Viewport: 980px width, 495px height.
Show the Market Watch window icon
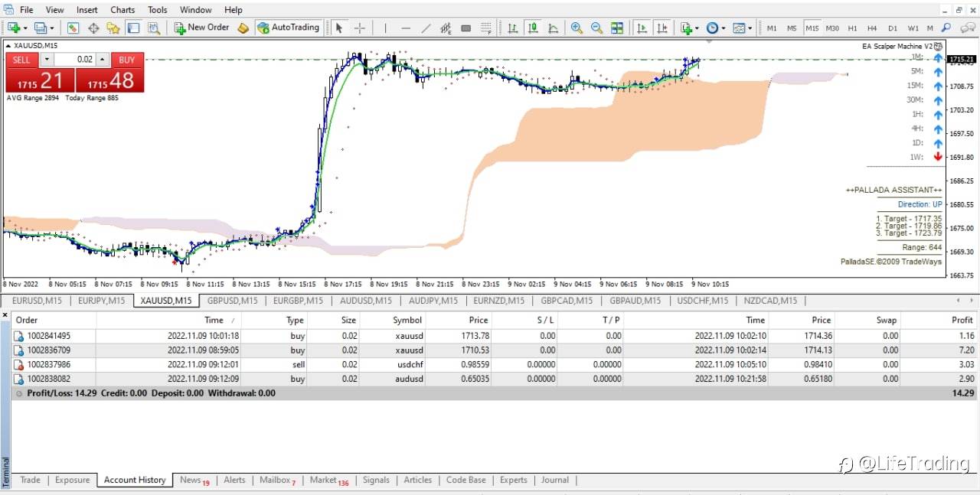[73, 28]
